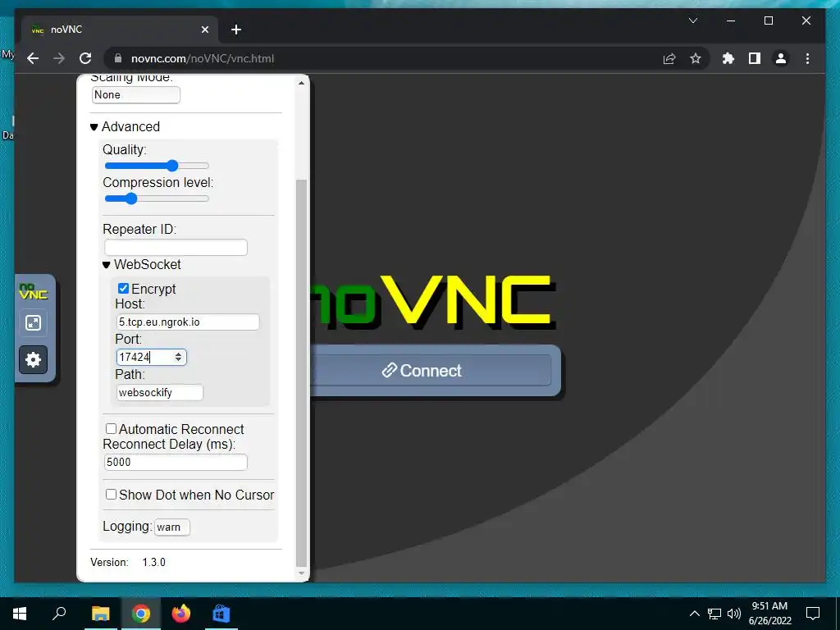Click the Repeater ID field

(176, 248)
